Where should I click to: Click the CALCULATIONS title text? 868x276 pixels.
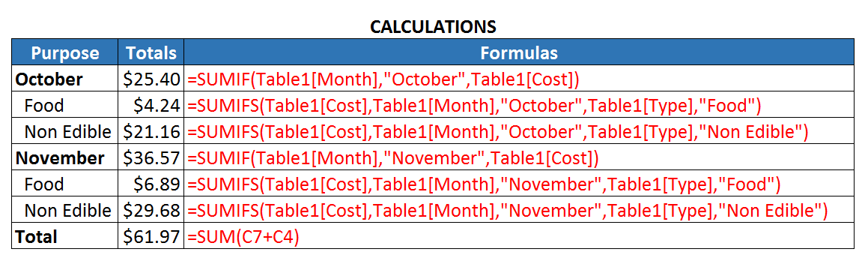[x=433, y=26]
